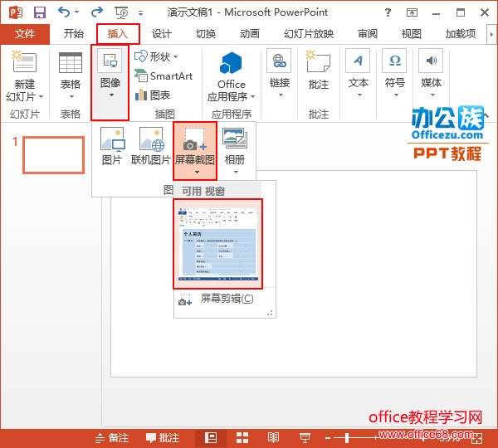The image size is (498, 448).
Task: Switch to Reading view icon
Action: tap(273, 438)
